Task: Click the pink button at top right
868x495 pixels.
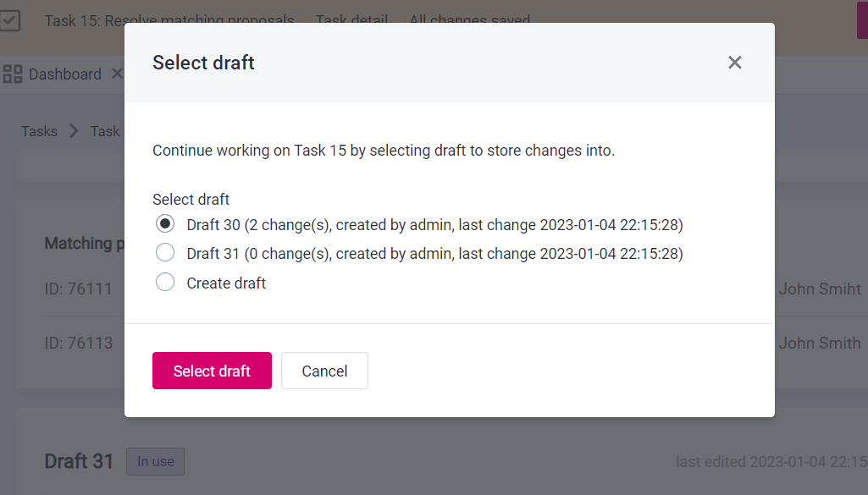Action: tap(862, 20)
